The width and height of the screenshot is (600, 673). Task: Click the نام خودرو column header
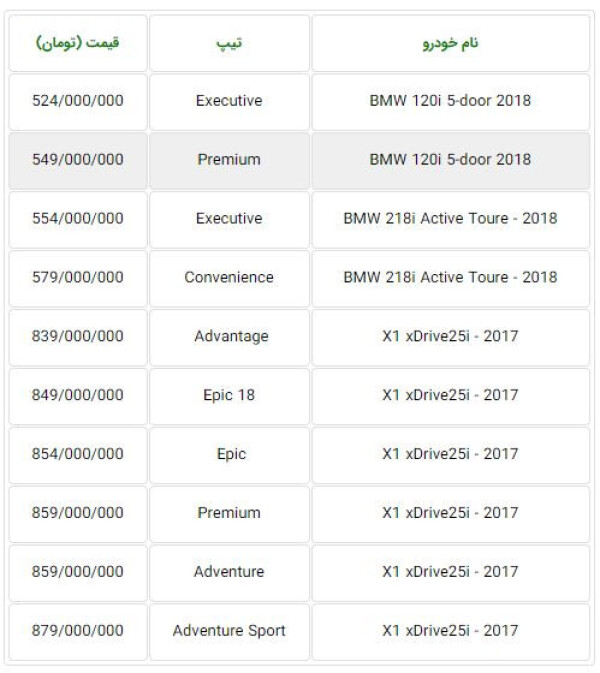451,43
